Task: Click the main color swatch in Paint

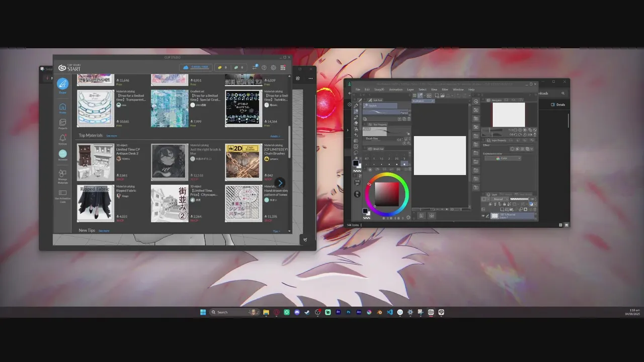Action: tap(355, 163)
